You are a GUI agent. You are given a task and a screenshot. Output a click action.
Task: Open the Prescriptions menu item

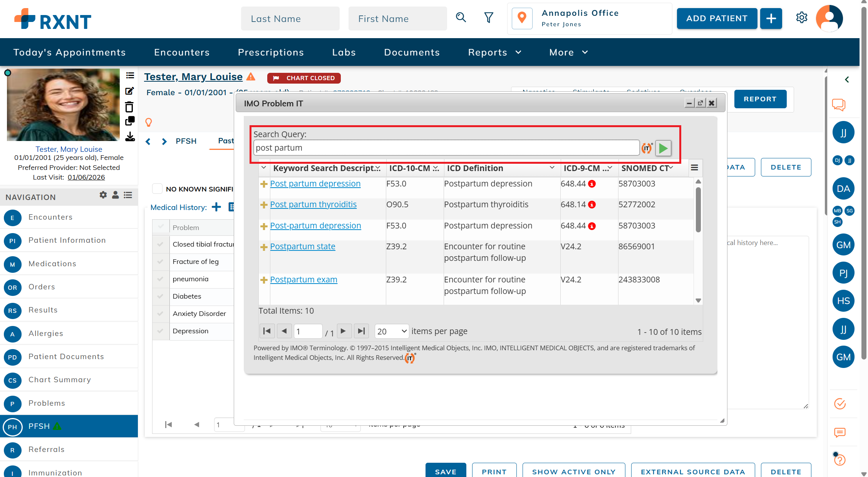coord(271,52)
